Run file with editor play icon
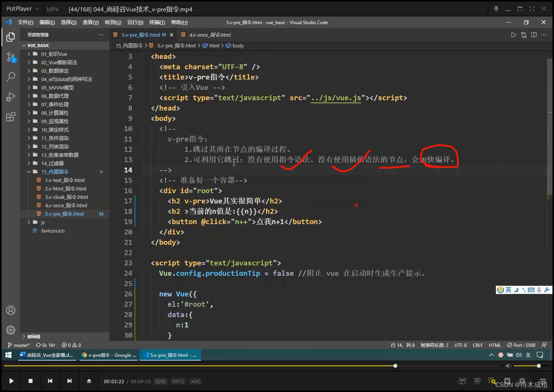 coord(513,35)
